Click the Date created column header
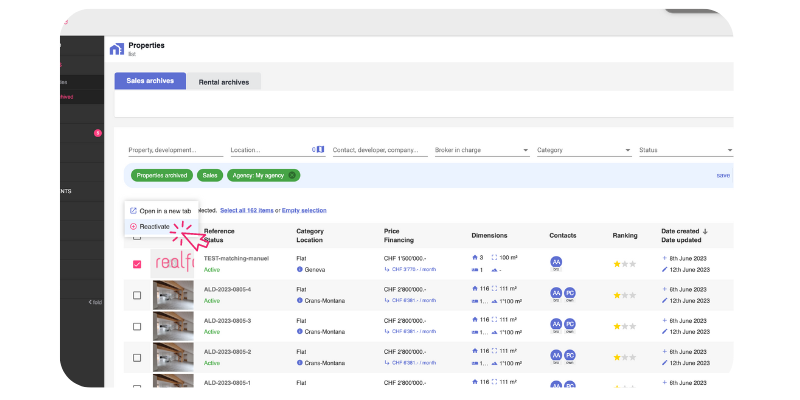Screen dimensions: 800x400 680,231
